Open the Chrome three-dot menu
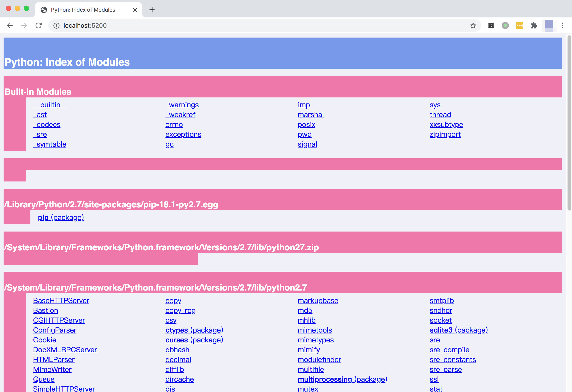Viewport: 572px width, 392px height. pos(562,25)
